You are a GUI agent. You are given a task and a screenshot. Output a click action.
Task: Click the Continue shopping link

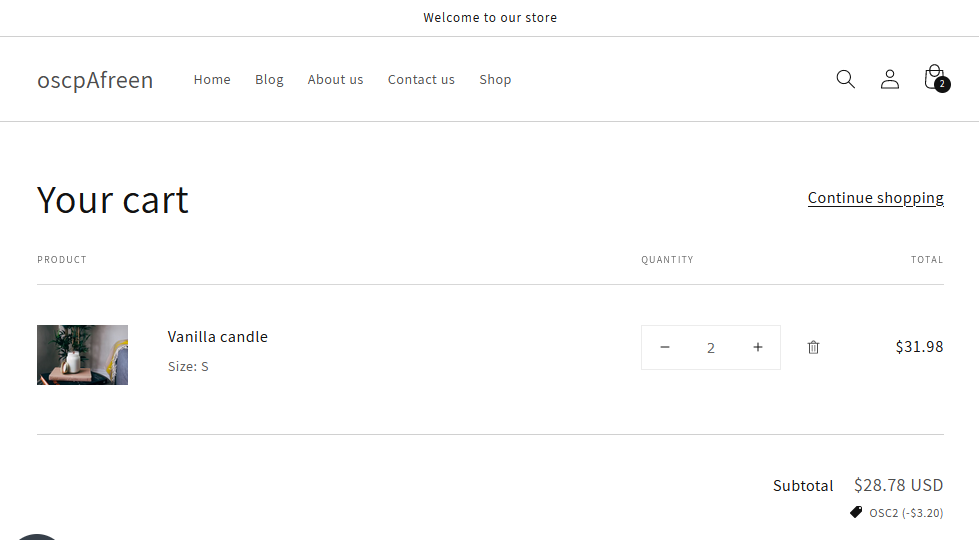[875, 198]
